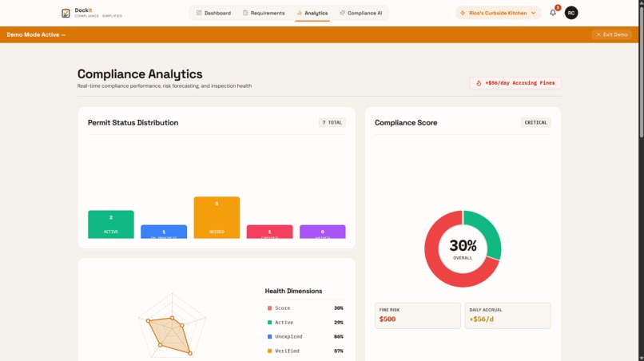Select the Analytics tab
Viewport: 644px width, 361px height.
[x=312, y=13]
